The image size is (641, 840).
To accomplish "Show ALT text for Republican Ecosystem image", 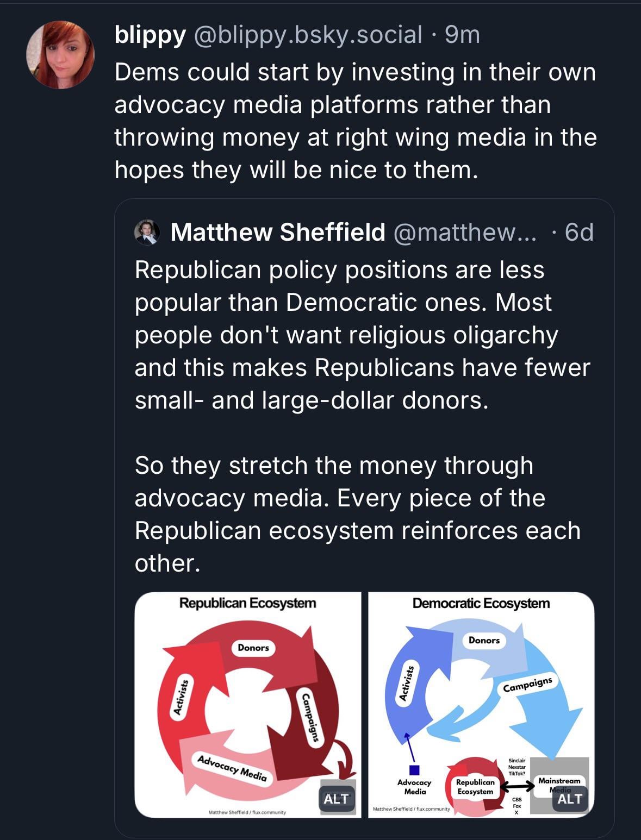I will [x=336, y=799].
